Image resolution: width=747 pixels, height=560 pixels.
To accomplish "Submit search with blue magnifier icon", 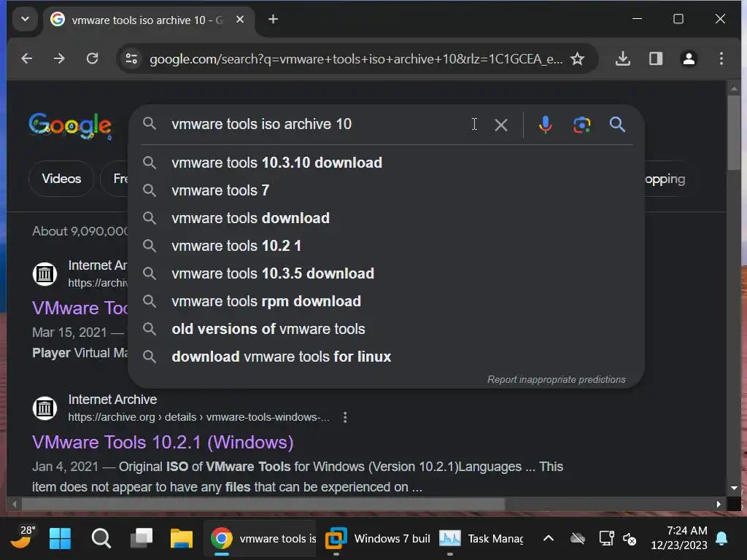I will click(617, 125).
